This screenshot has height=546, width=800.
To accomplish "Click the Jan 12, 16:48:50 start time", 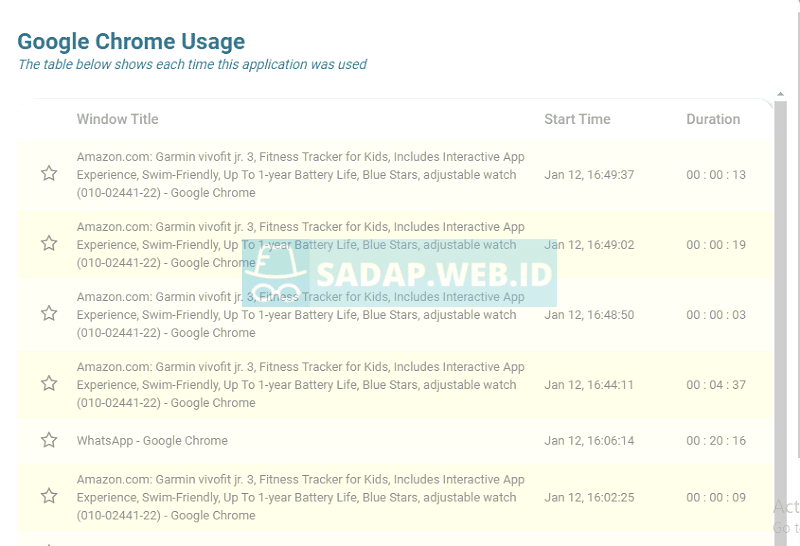I will (589, 314).
